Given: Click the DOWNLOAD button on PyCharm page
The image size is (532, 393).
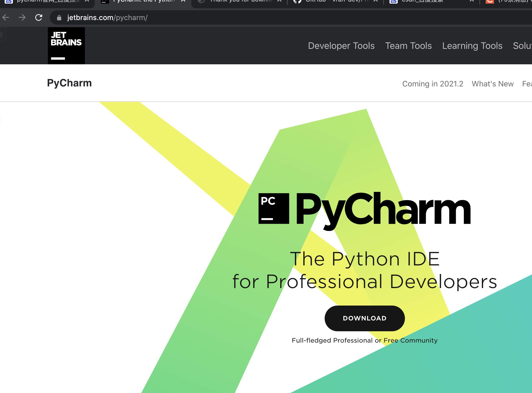Looking at the screenshot, I should (x=364, y=318).
